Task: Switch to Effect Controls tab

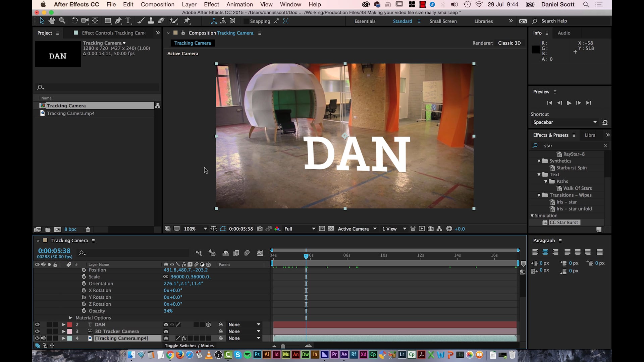Action: point(114,33)
